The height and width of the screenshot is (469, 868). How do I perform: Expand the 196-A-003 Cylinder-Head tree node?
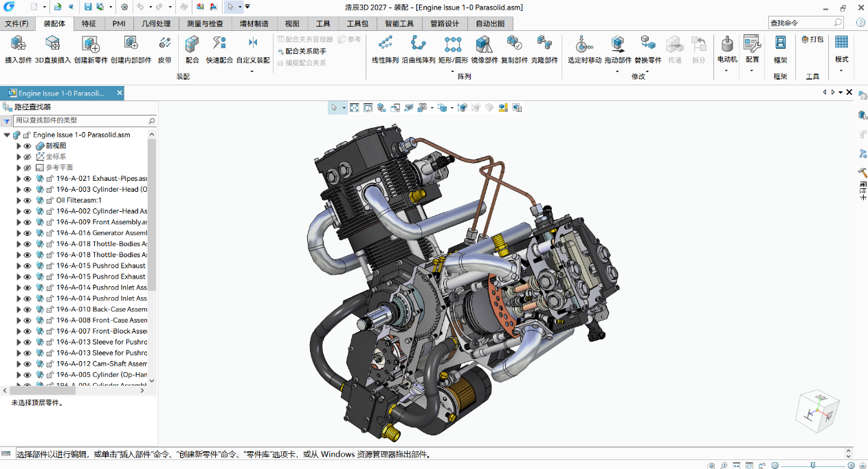click(19, 189)
